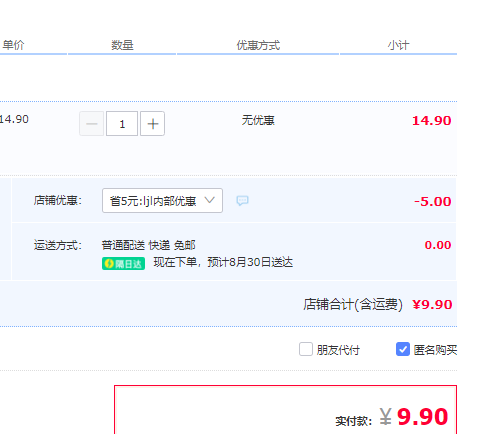Click the 小计 column header
Viewport: 477px width, 434px height.
(x=398, y=45)
